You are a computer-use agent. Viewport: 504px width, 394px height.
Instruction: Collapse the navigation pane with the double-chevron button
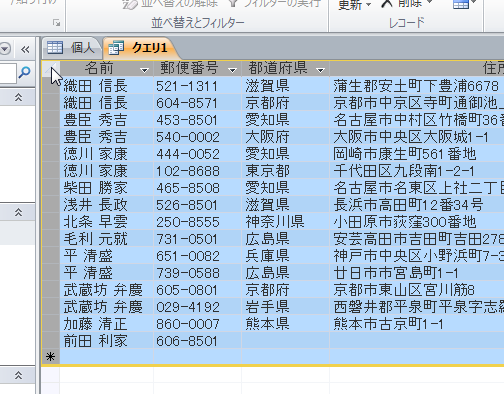click(x=25, y=50)
